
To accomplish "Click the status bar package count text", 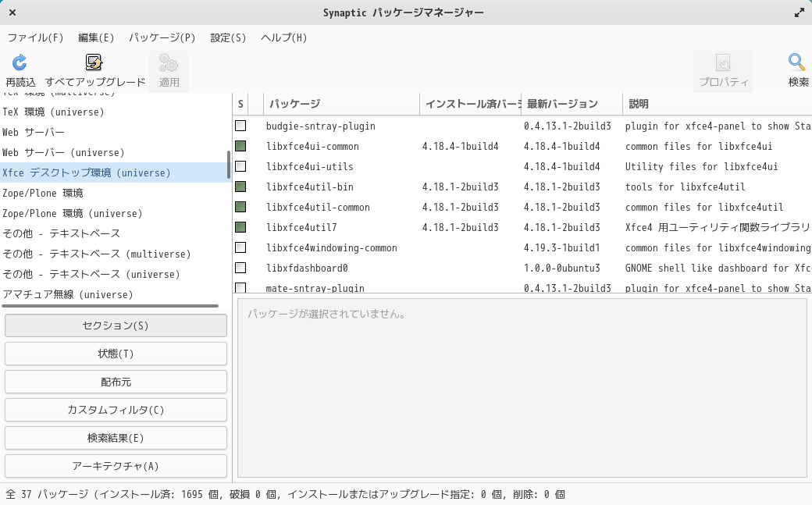I will [x=285, y=494].
